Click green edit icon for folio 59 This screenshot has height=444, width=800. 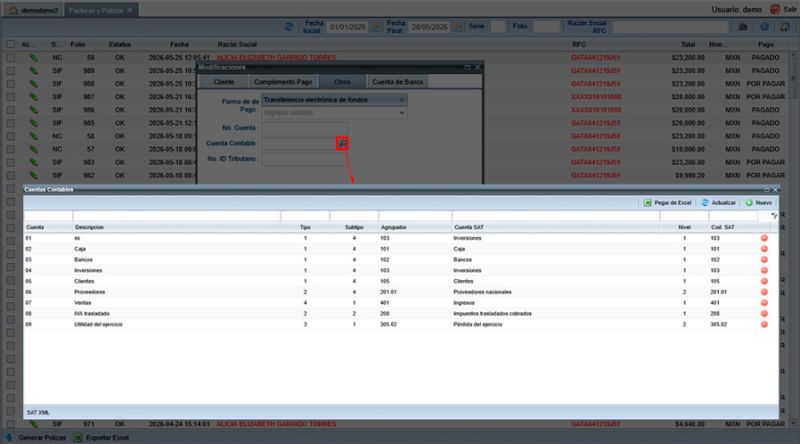tap(33, 58)
